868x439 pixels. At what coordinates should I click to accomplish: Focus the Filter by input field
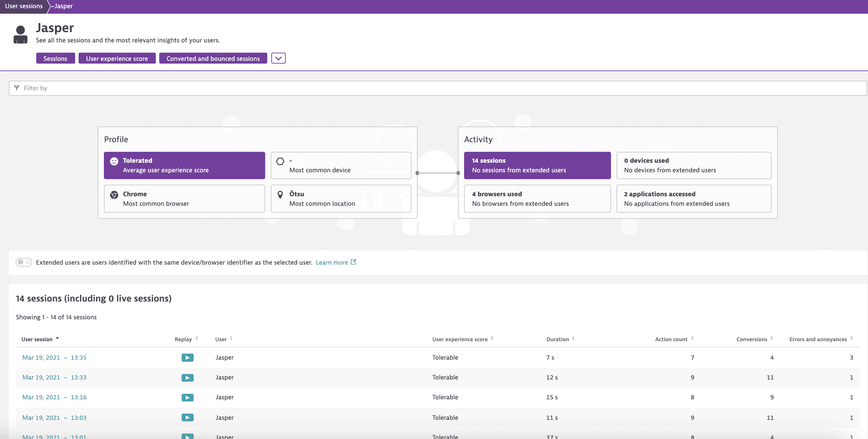click(x=438, y=88)
